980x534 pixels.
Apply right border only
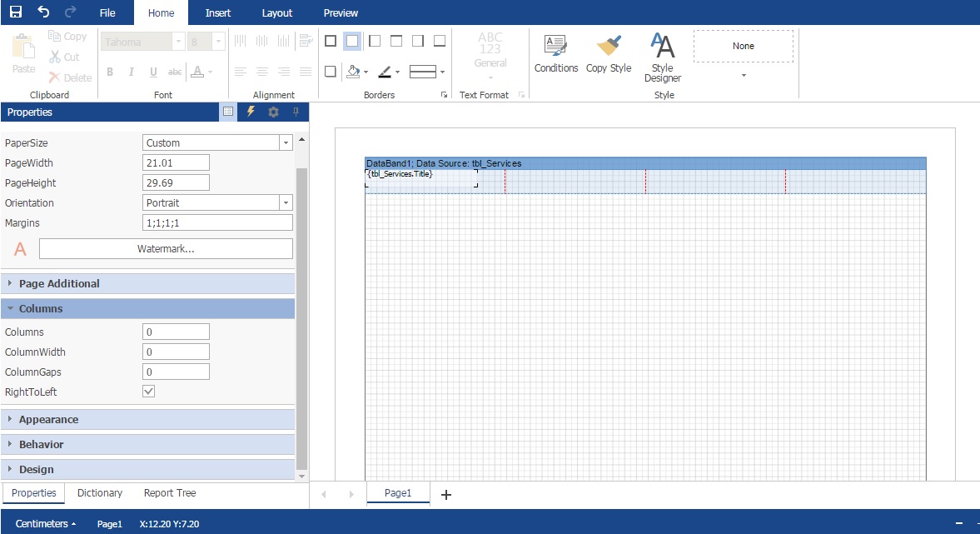(x=418, y=42)
